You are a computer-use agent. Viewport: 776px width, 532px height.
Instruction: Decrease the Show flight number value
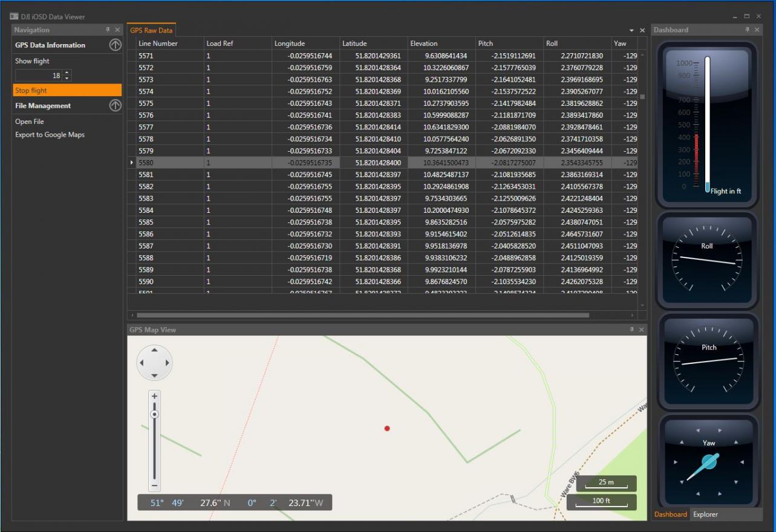pos(67,79)
